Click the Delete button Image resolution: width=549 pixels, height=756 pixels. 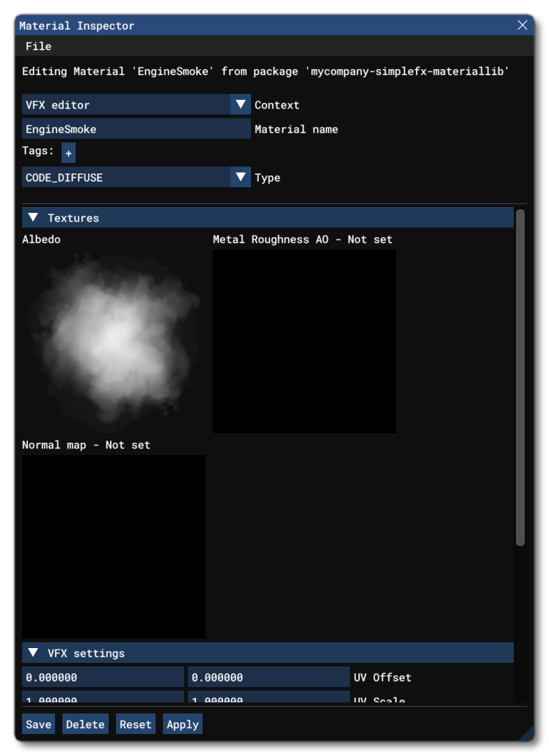[85, 724]
